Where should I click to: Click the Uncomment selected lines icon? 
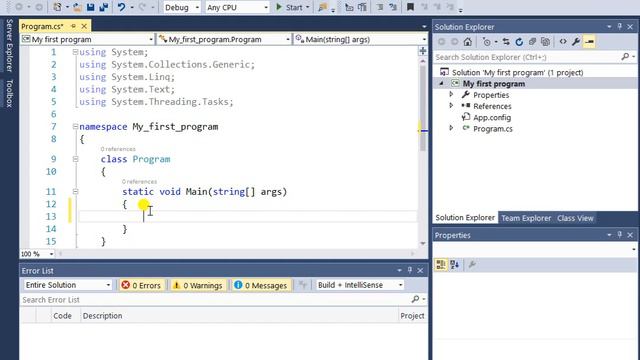[x=393, y=7]
